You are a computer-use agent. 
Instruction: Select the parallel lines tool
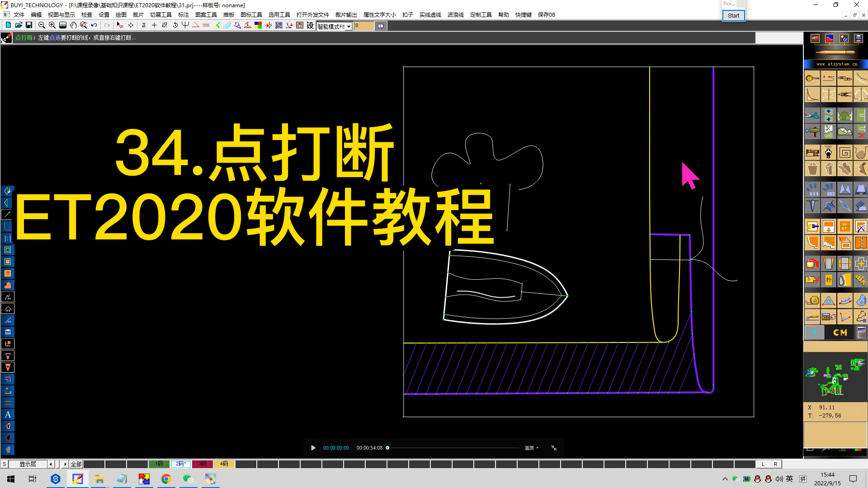pos(206,25)
